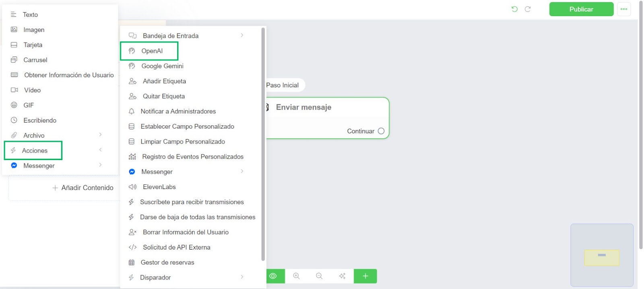Click the Imagen picture icon
Viewport: 644px width, 289px height.
point(14,29)
